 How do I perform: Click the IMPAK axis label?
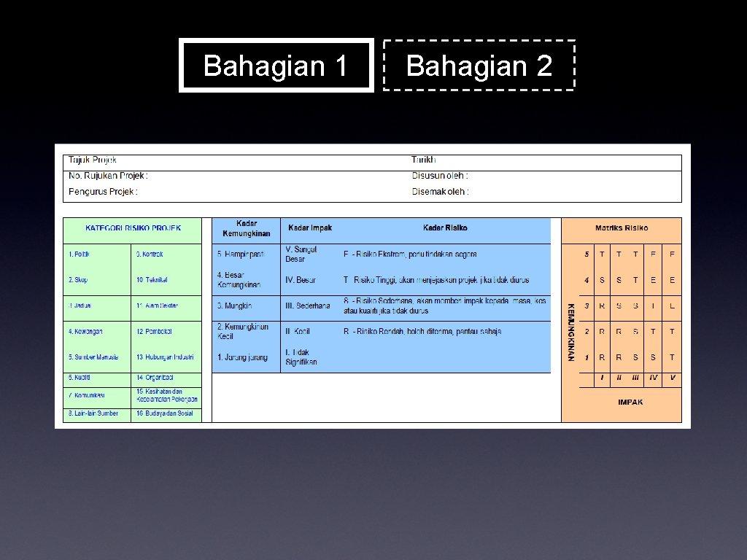tap(630, 402)
